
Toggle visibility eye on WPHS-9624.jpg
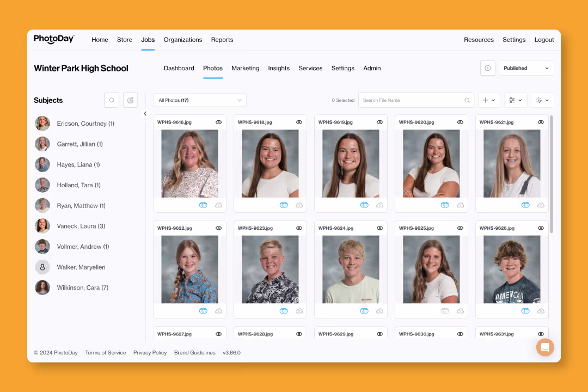(x=380, y=228)
